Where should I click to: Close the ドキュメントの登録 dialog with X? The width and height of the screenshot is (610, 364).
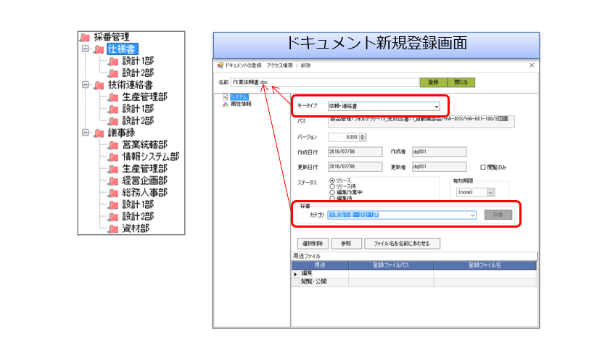(532, 65)
